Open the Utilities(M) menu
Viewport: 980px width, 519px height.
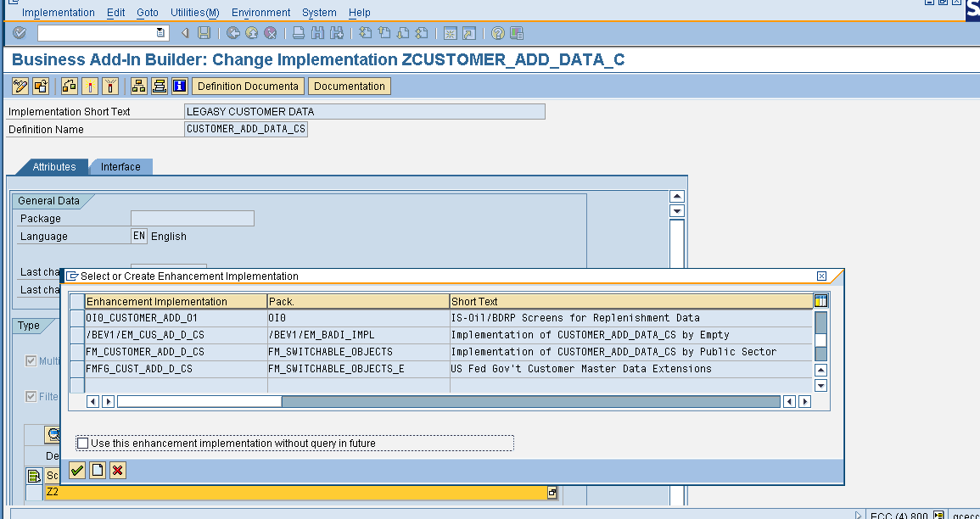pos(194,12)
